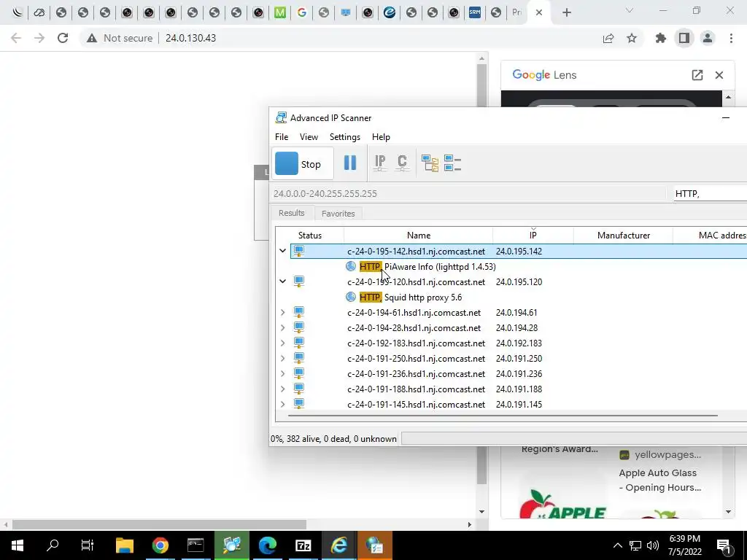Click the HTTP, search filter field
Screen dimensions: 747x560
click(710, 193)
